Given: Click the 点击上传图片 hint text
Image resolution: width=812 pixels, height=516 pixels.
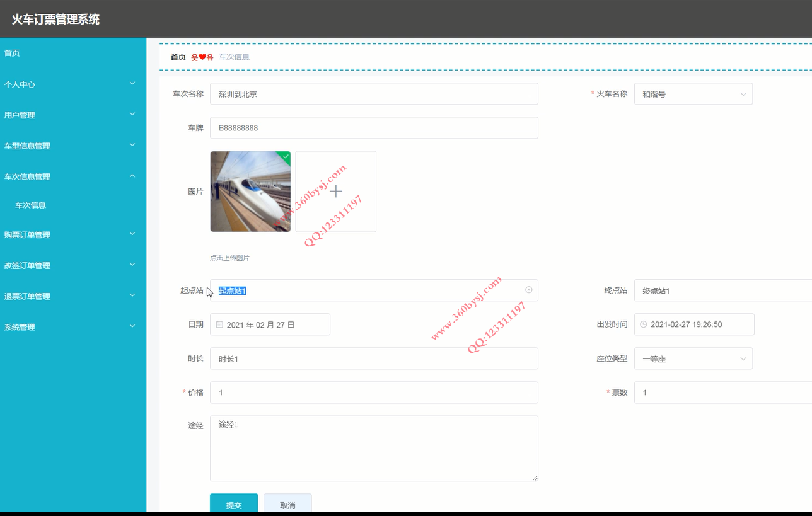Looking at the screenshot, I should tap(229, 258).
